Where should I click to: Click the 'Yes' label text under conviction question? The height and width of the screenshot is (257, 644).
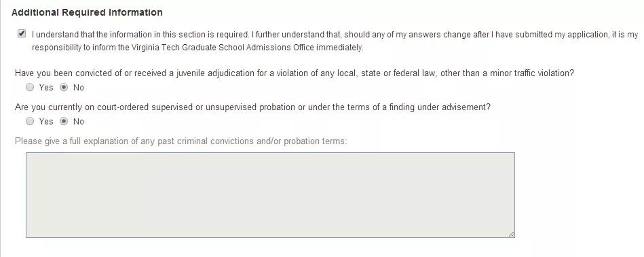[x=46, y=88]
